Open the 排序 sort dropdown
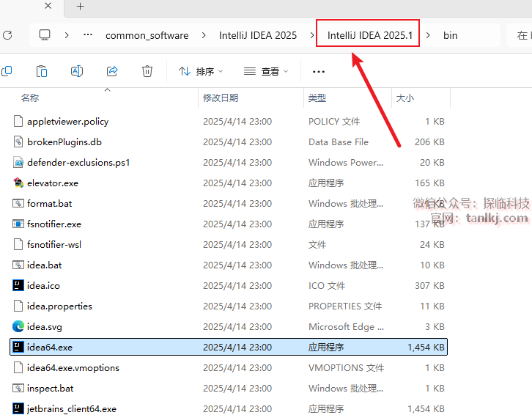532x415 pixels. [201, 71]
